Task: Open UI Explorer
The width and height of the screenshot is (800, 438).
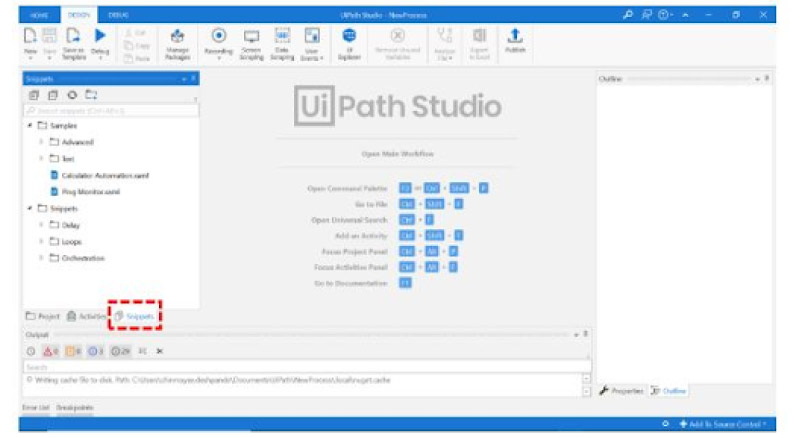Action: 349,43
